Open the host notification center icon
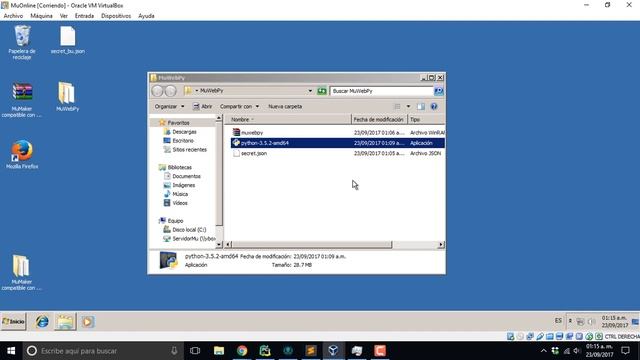The image size is (640, 360). coord(625,351)
